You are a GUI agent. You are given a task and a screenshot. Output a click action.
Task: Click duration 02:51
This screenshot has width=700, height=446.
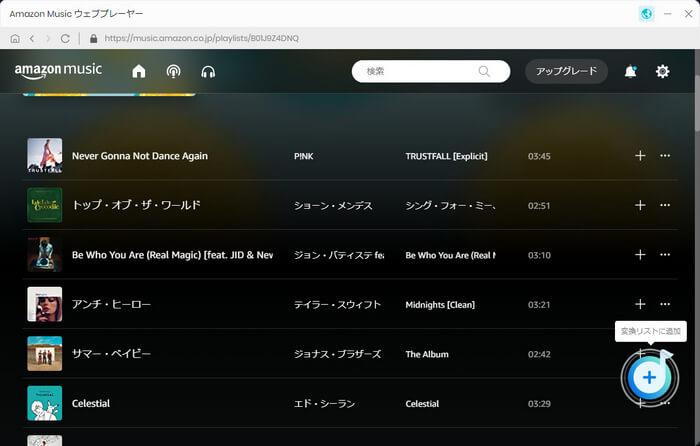point(539,206)
